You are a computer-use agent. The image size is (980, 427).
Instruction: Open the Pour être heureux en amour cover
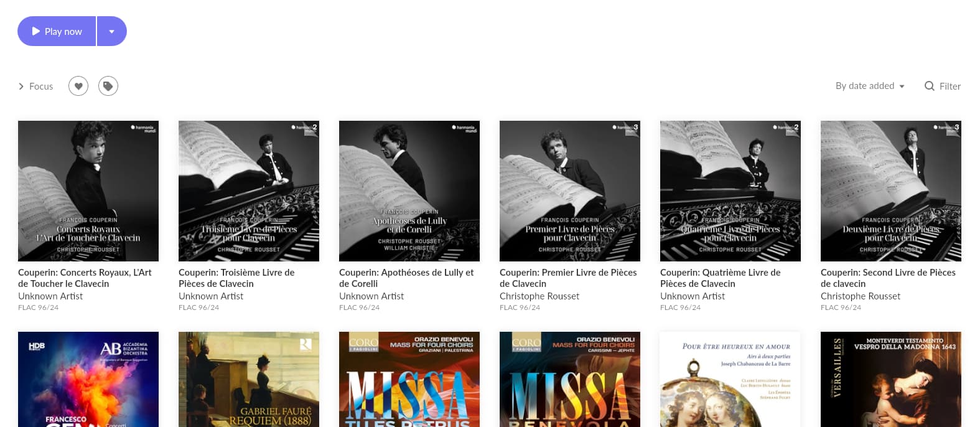pos(730,379)
